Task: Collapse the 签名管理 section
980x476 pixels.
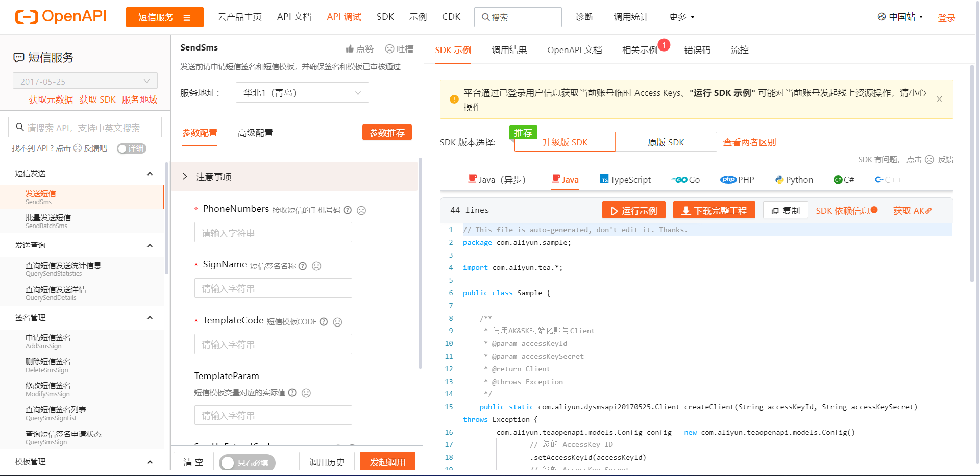Action: (x=150, y=317)
